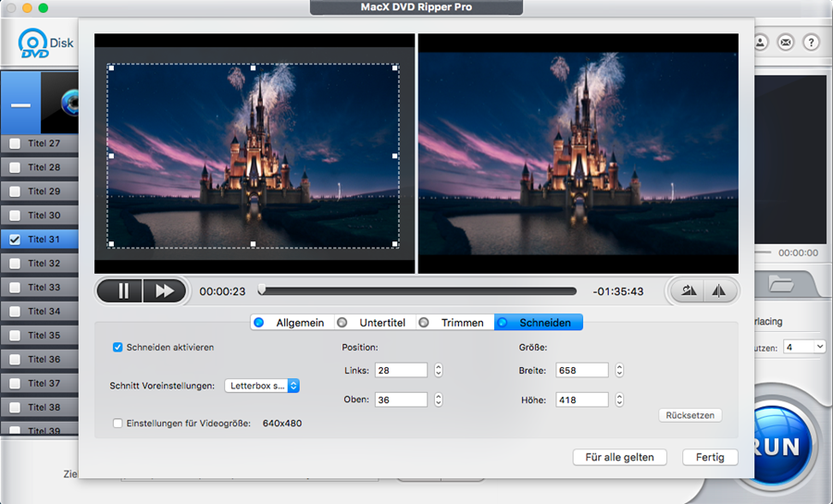Open the dropdown showing value 4
833x504 pixels.
(x=805, y=347)
